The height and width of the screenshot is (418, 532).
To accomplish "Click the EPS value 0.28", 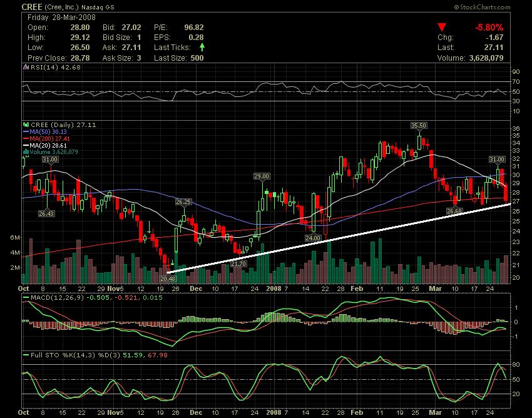I will (196, 38).
